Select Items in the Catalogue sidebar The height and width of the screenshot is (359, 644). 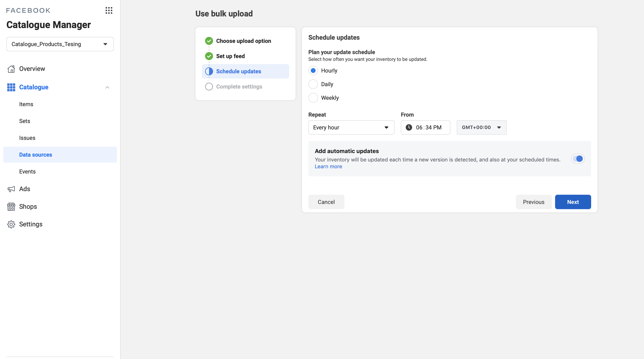(26, 104)
